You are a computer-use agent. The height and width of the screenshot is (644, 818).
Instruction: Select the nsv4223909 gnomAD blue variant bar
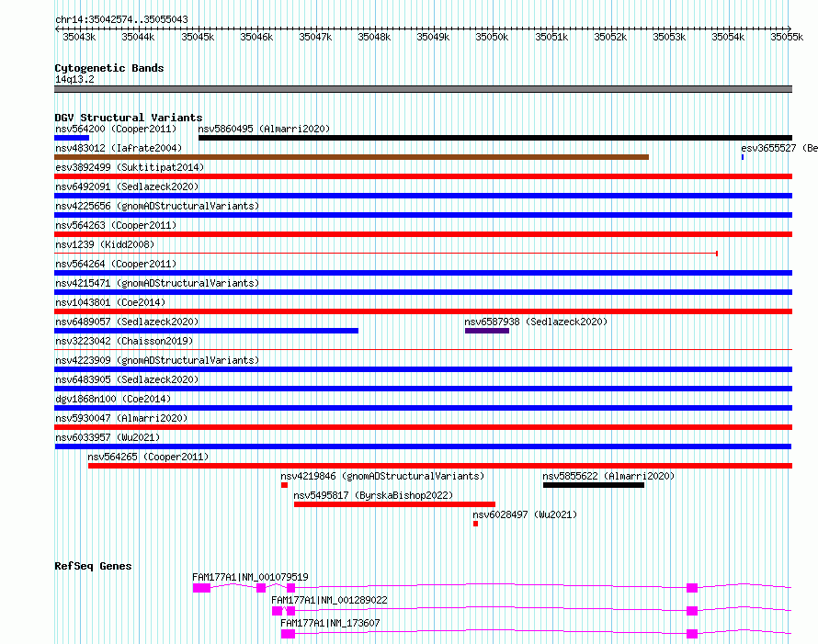423,369
